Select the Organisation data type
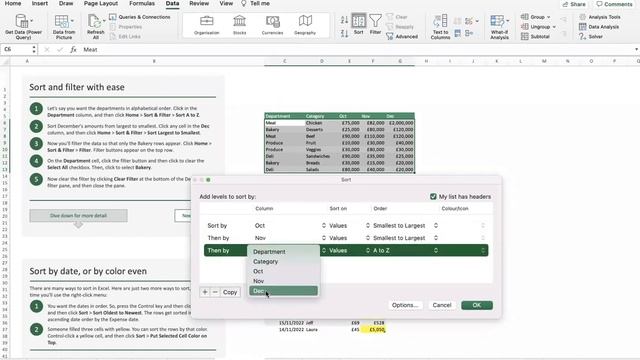This screenshot has width=640, height=360. (x=207, y=25)
